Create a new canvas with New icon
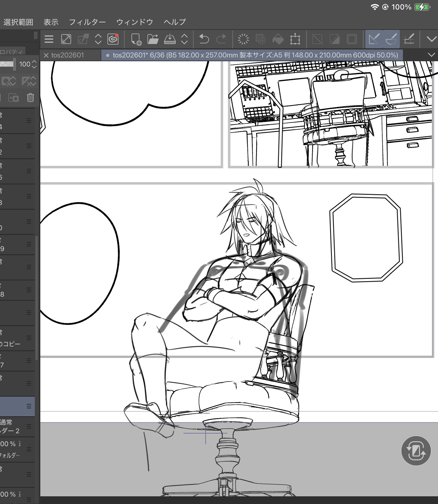This screenshot has height=504, width=438. pyautogui.click(x=136, y=39)
